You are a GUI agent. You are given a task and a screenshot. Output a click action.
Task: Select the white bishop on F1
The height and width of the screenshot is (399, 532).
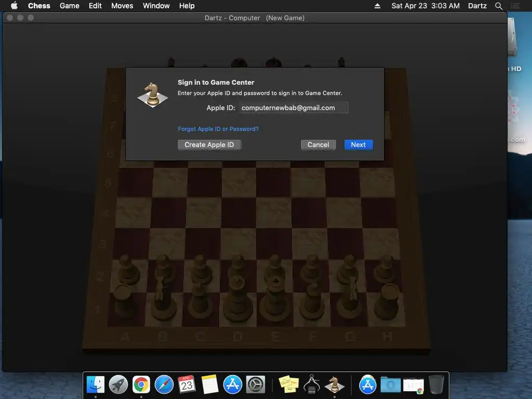(312, 302)
